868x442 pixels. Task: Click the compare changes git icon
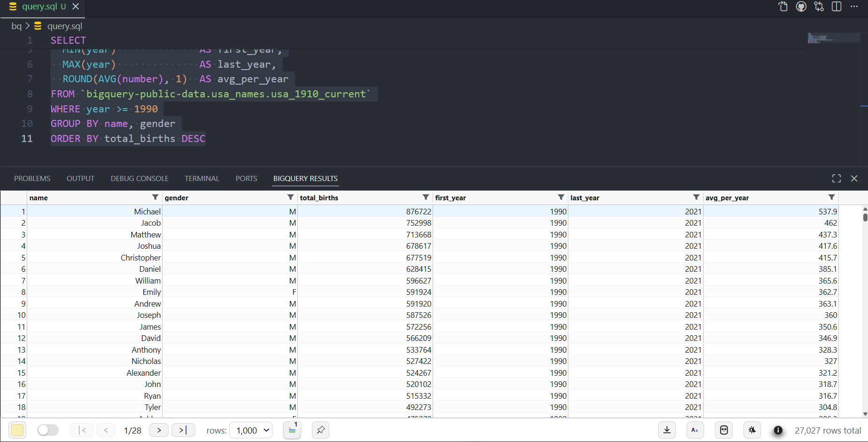[819, 7]
